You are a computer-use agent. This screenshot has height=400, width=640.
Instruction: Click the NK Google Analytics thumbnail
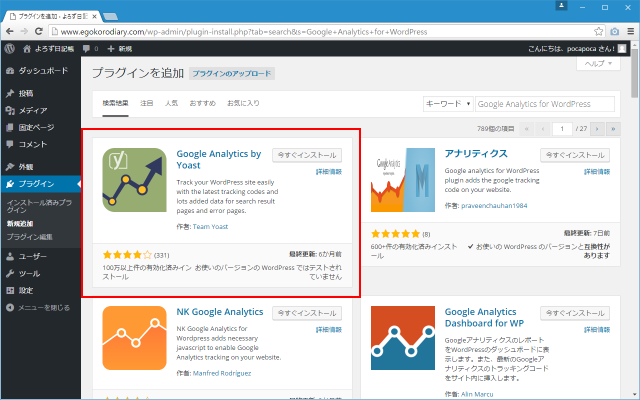coord(134,338)
